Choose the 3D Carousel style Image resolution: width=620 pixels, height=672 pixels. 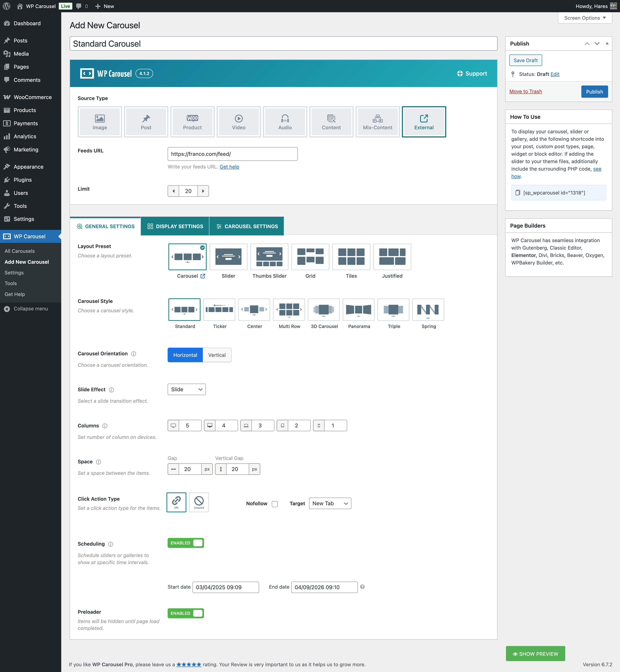324,309
